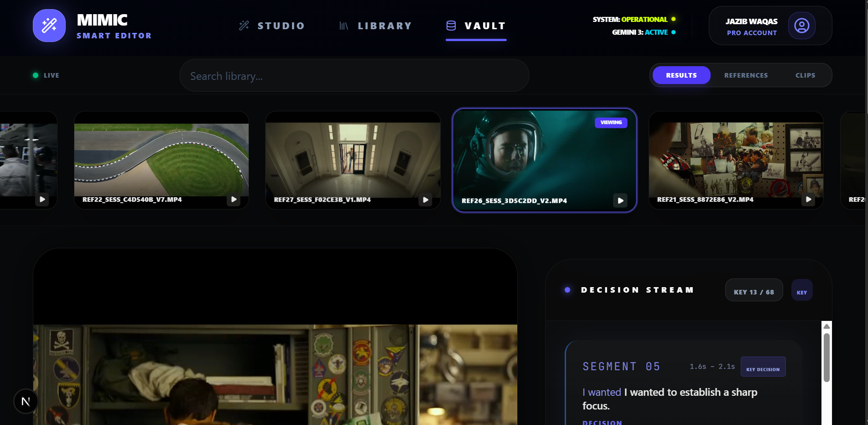Open the Jazib Waqas Pro Account panel
Screen dimensions: 868x425
click(770, 26)
